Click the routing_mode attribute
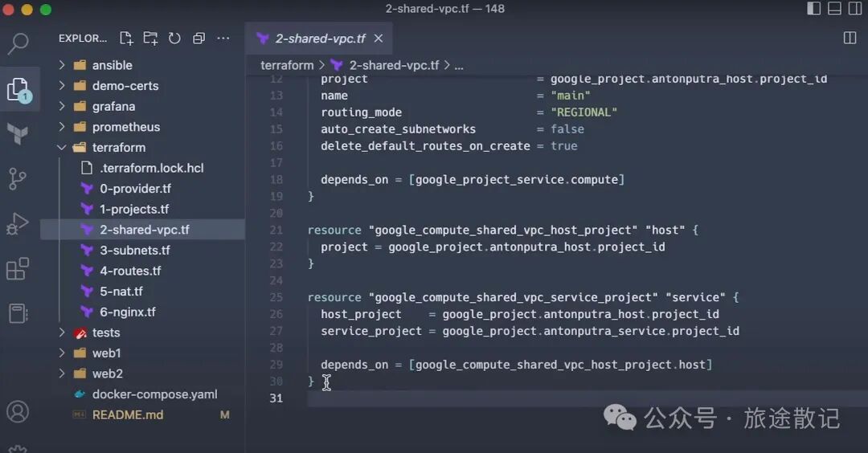Screen dimensions: 868x453 [x=361, y=112]
